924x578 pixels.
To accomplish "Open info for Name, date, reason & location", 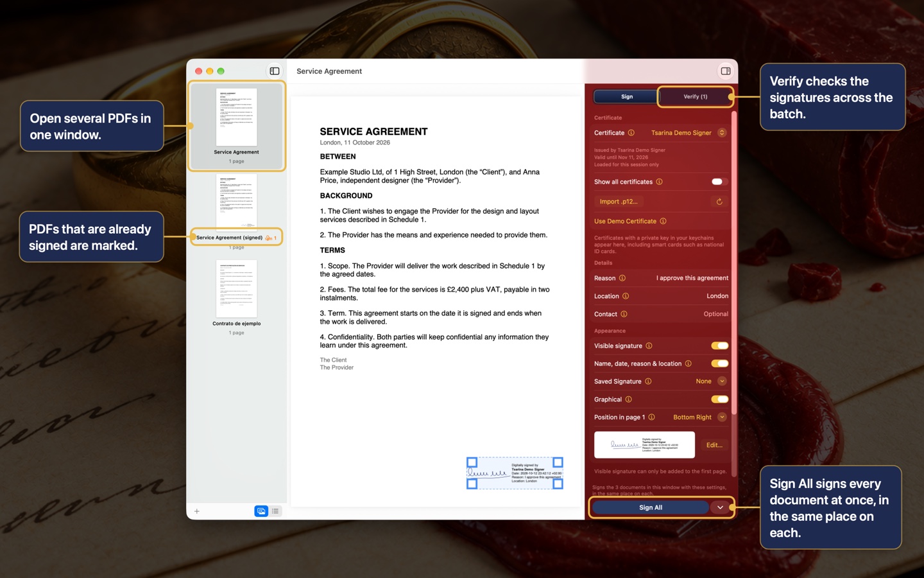I will click(689, 363).
